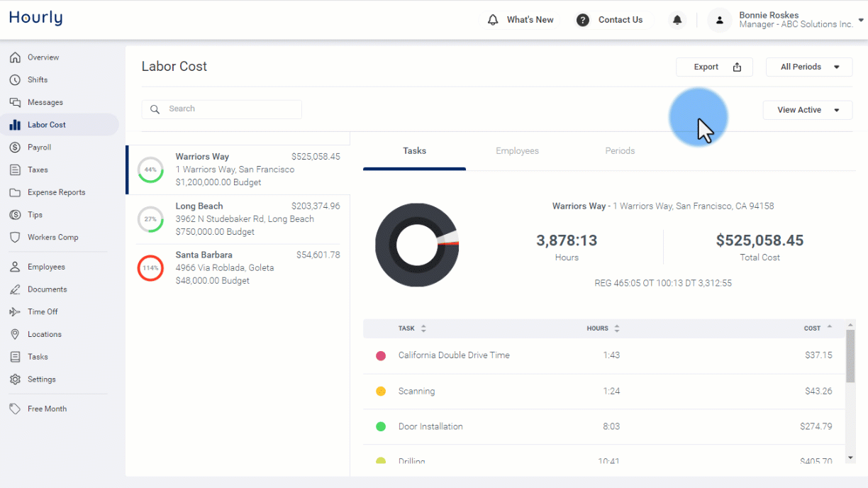This screenshot has width=868, height=488.
Task: Open the Overview home icon
Action: pos(15,57)
